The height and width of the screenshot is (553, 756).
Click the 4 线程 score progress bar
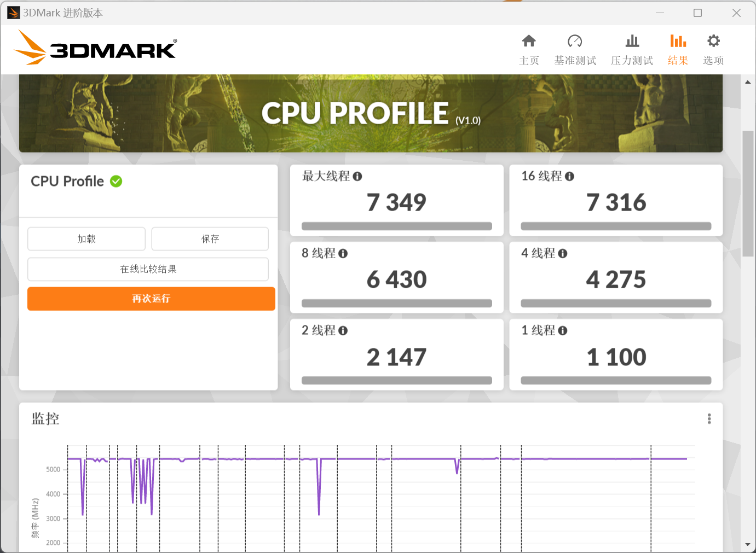coord(616,303)
